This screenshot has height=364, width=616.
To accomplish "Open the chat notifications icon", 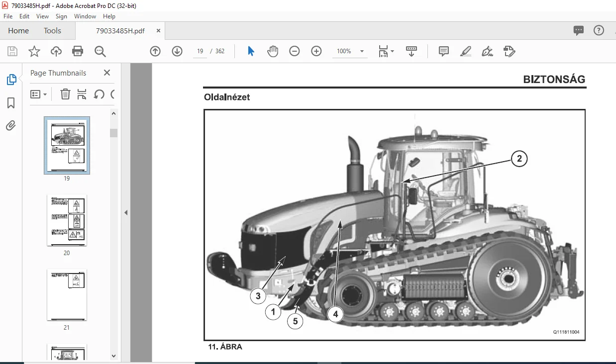I will tap(578, 31).
